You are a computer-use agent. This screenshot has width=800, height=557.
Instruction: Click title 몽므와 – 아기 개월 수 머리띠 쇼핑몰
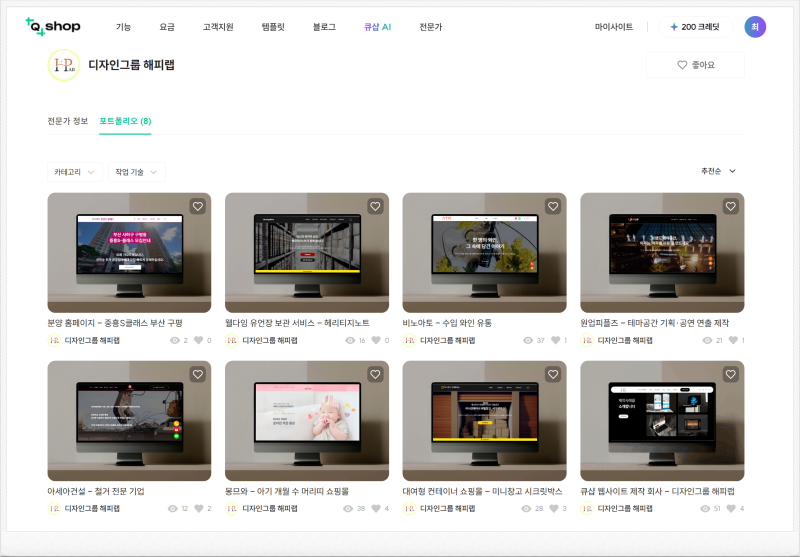(287, 491)
